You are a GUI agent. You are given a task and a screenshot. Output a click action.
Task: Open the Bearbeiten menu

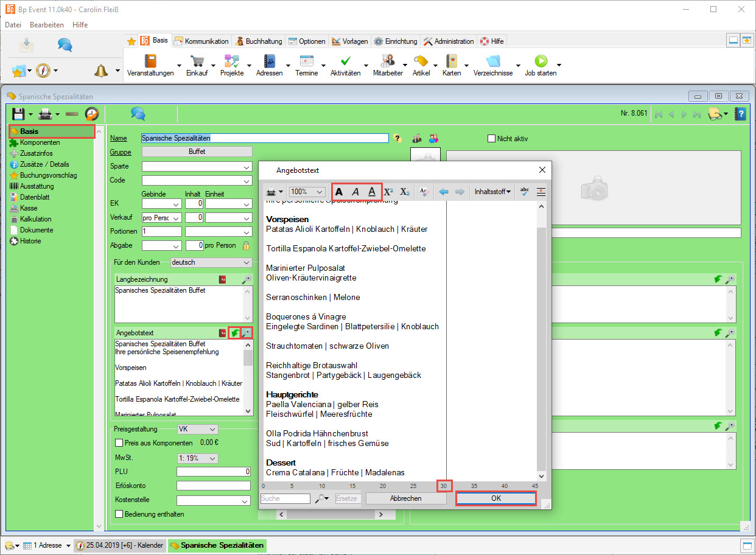[x=47, y=25]
